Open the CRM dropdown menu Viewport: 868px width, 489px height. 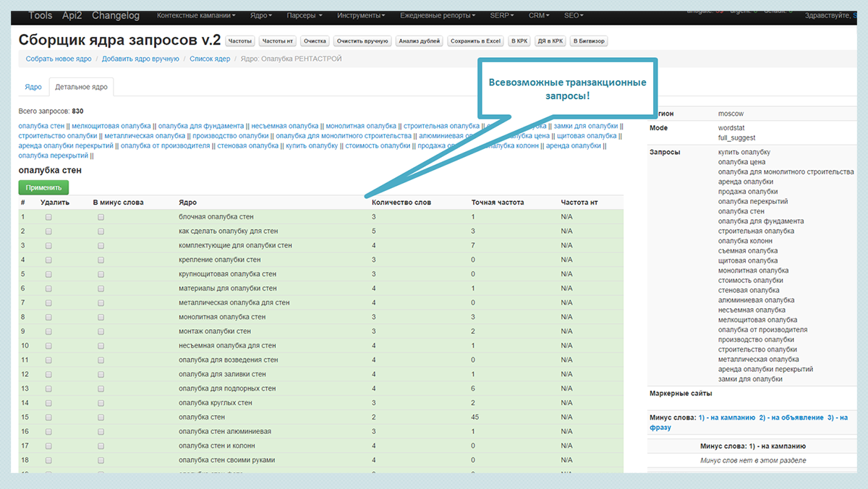[x=537, y=15]
